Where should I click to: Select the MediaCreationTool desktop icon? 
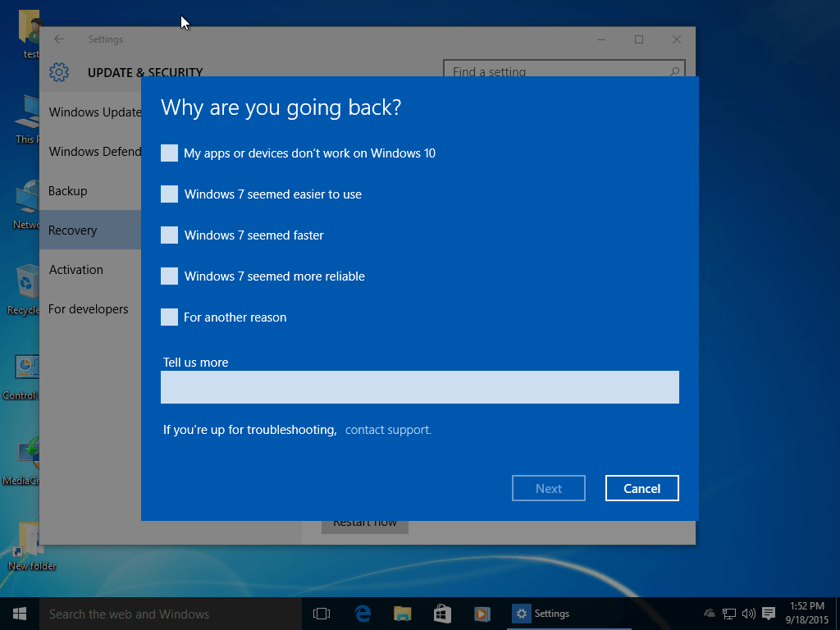click(21, 461)
